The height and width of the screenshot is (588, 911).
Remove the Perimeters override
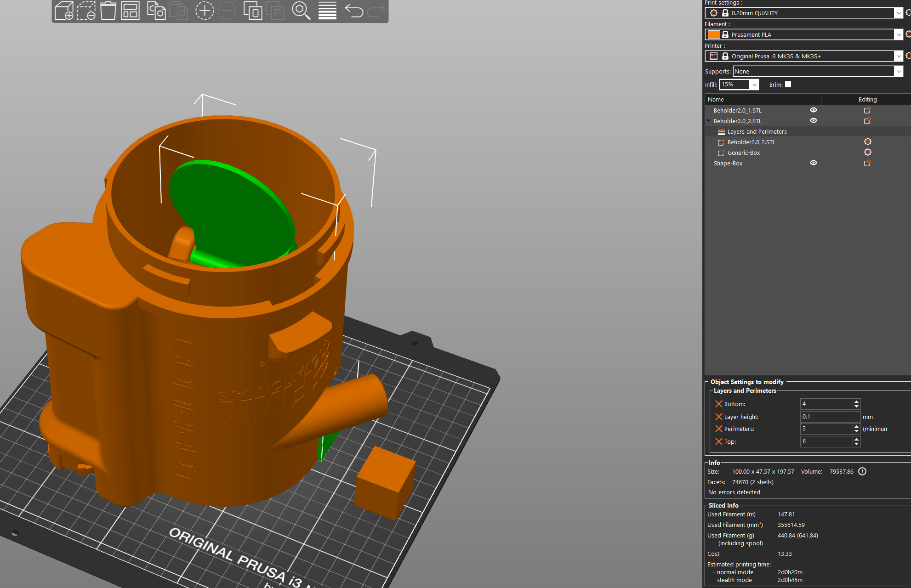pos(719,429)
